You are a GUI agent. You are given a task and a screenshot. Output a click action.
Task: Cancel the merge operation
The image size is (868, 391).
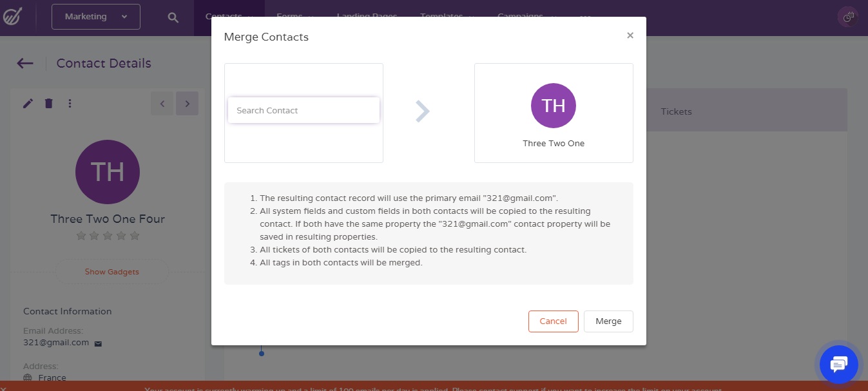[553, 321]
